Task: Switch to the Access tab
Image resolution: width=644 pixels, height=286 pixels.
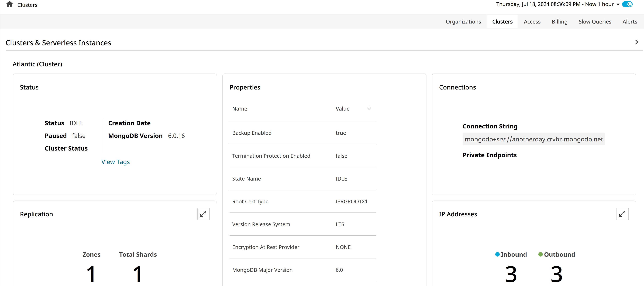Action: 532,22
